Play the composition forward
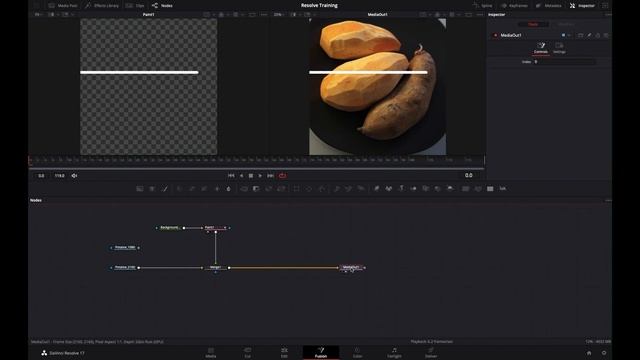The image size is (640, 360). [260, 176]
